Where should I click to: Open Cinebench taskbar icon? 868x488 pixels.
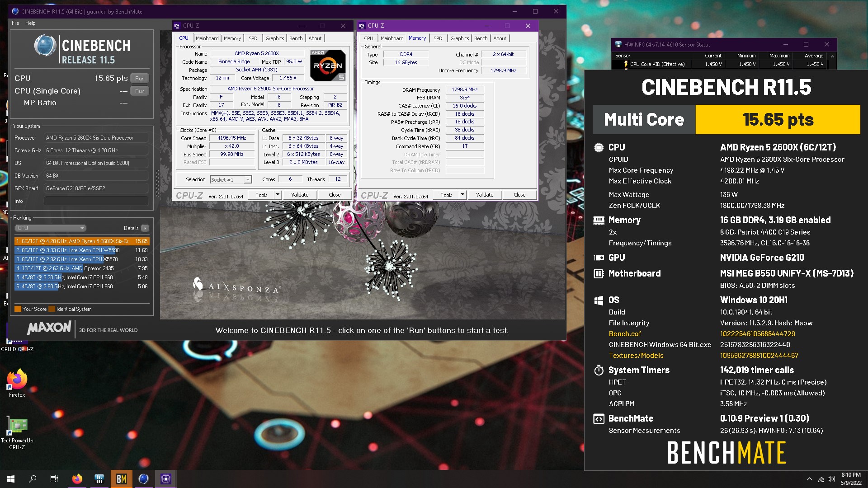click(x=144, y=479)
